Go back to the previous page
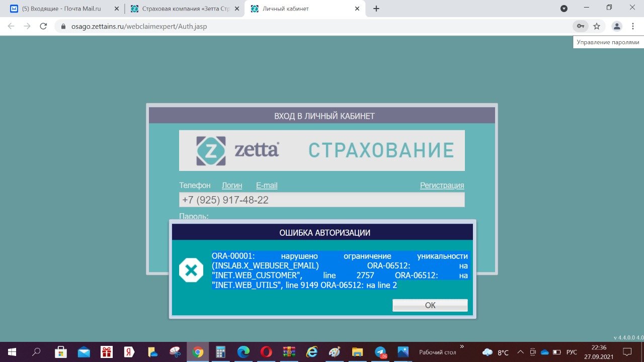Viewport: 644px width, 362px height. tap(11, 26)
